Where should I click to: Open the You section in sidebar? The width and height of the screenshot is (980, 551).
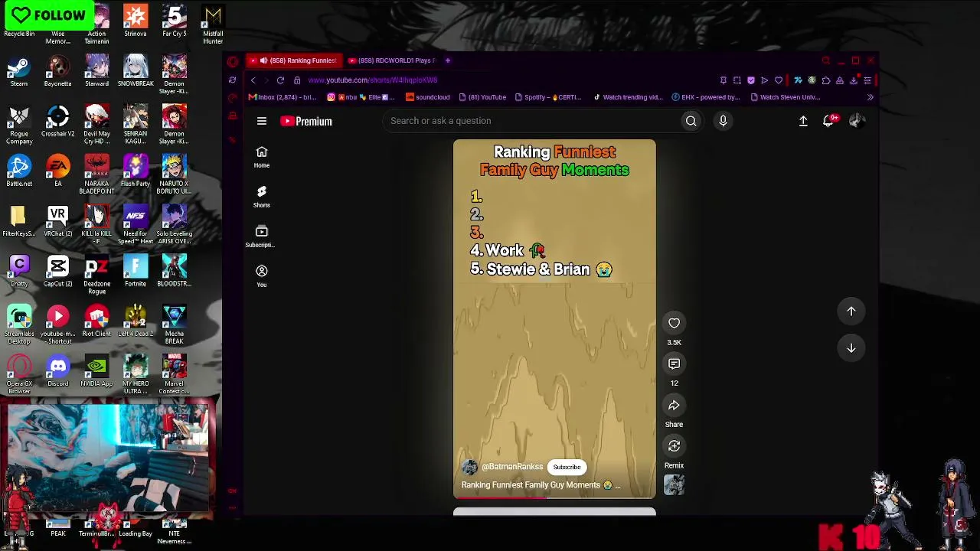click(x=262, y=275)
